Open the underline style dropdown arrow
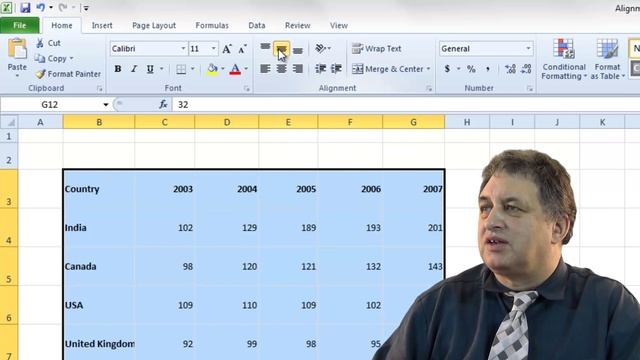 pyautogui.click(x=162, y=69)
